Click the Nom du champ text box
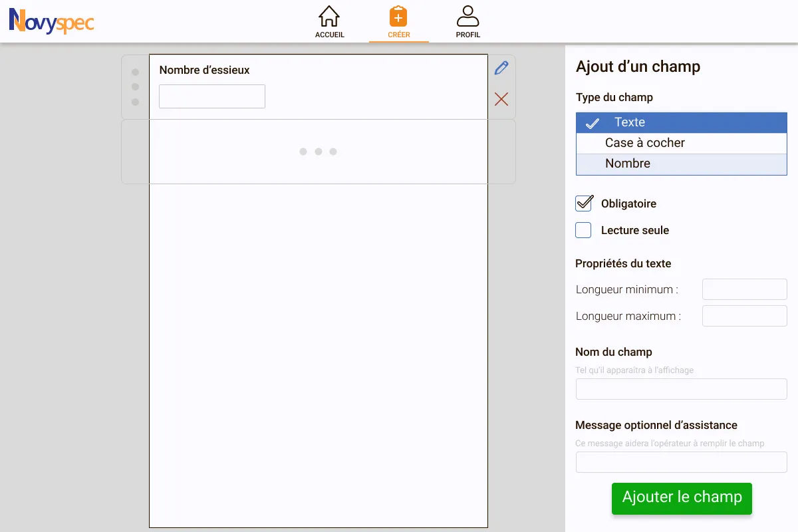 point(681,389)
